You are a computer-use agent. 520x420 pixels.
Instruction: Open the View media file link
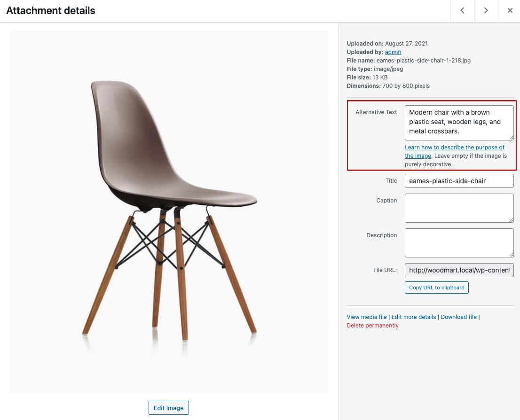(x=367, y=317)
